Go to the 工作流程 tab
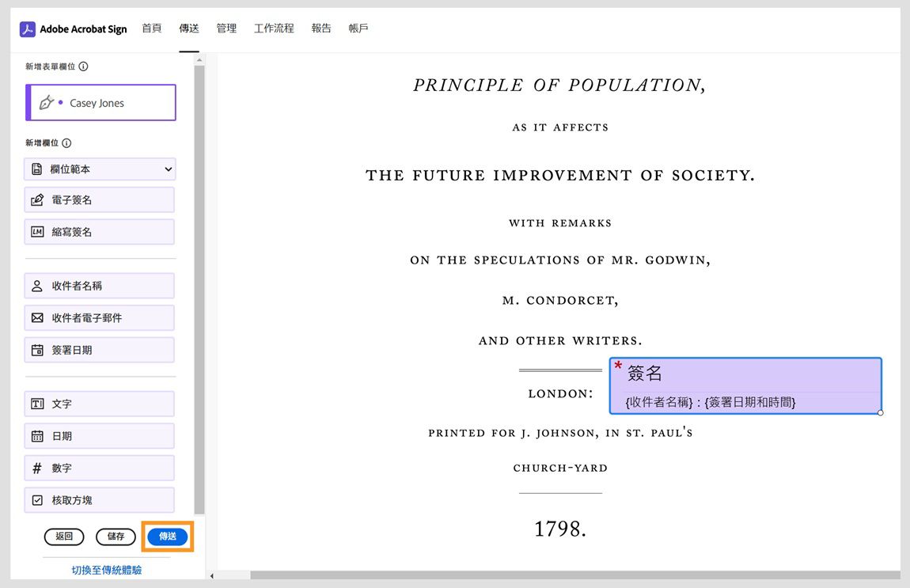Screen dimensions: 910x588 (274, 28)
